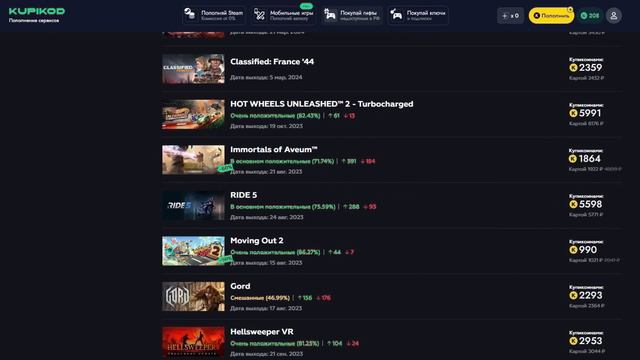This screenshot has height=360, width=640.
Task: Open the user profile avatar icon
Action: pyautogui.click(x=613, y=16)
